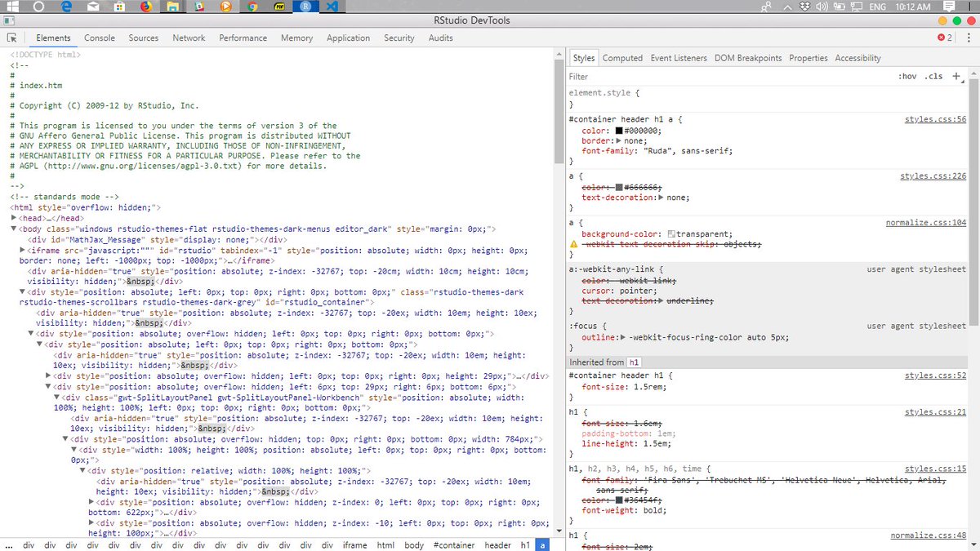Switch to the Console tab
The height and width of the screenshot is (551, 980).
[x=100, y=38]
